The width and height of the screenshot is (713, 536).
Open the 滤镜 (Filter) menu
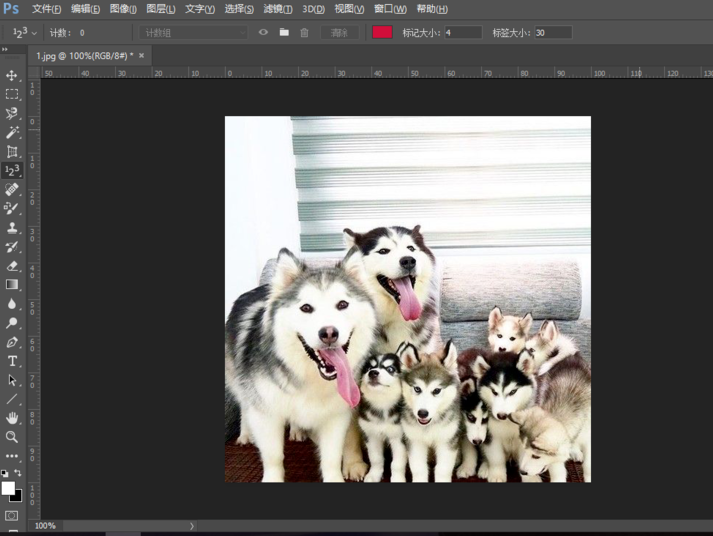tap(278, 9)
